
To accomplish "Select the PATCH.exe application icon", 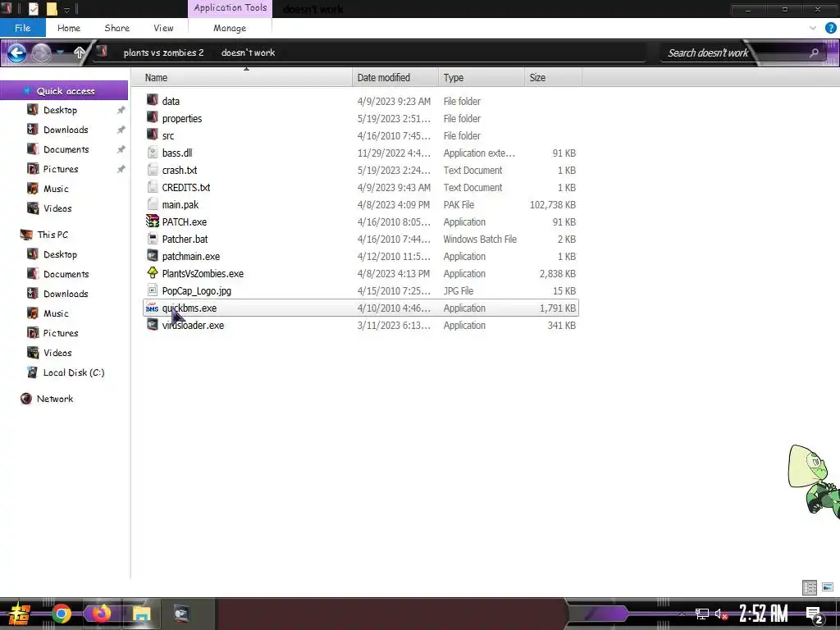I will 153,221.
